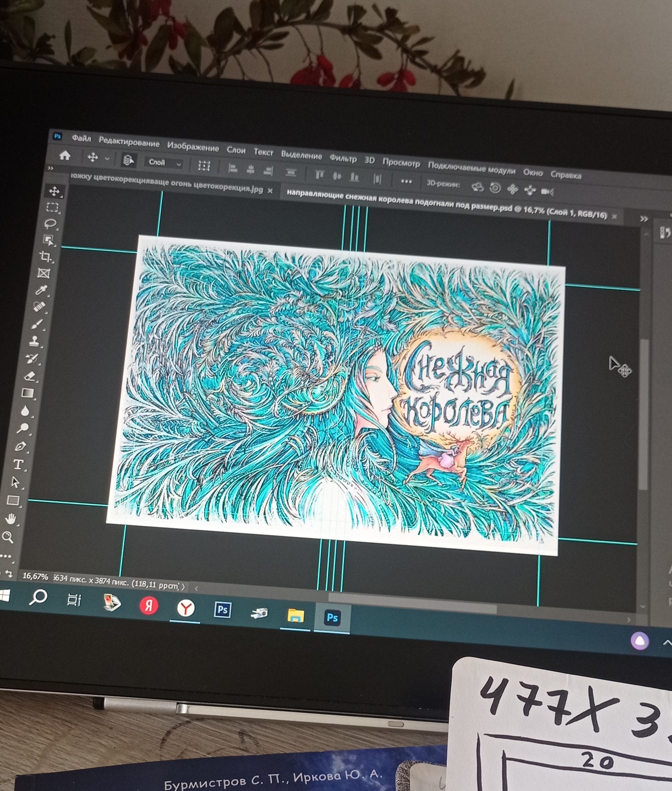672x791 pixels.
Task: Open the Слои menu
Action: coord(236,150)
